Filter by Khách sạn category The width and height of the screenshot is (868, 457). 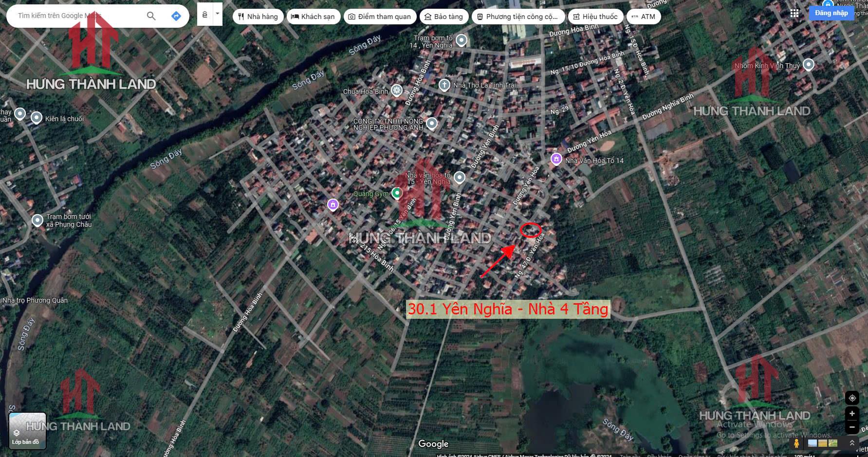click(313, 17)
